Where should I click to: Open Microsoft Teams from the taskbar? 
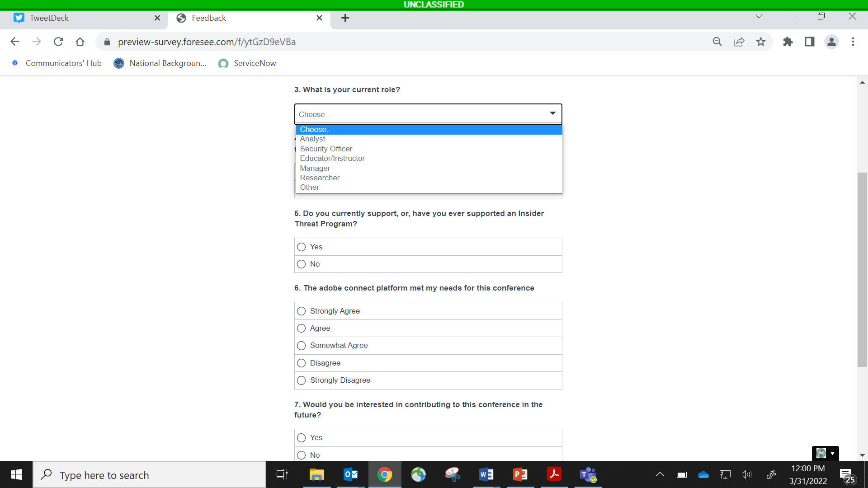tap(588, 474)
